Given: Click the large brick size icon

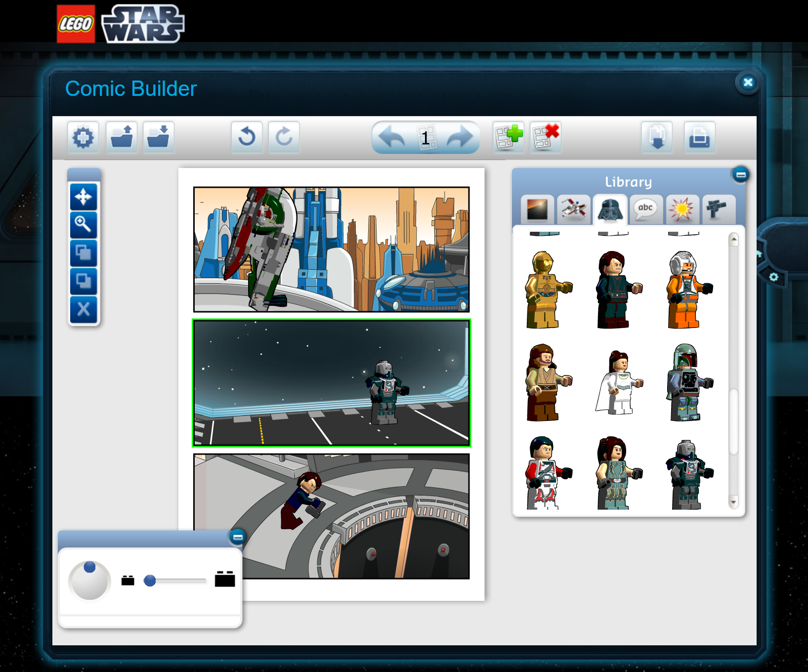Looking at the screenshot, I should (225, 579).
